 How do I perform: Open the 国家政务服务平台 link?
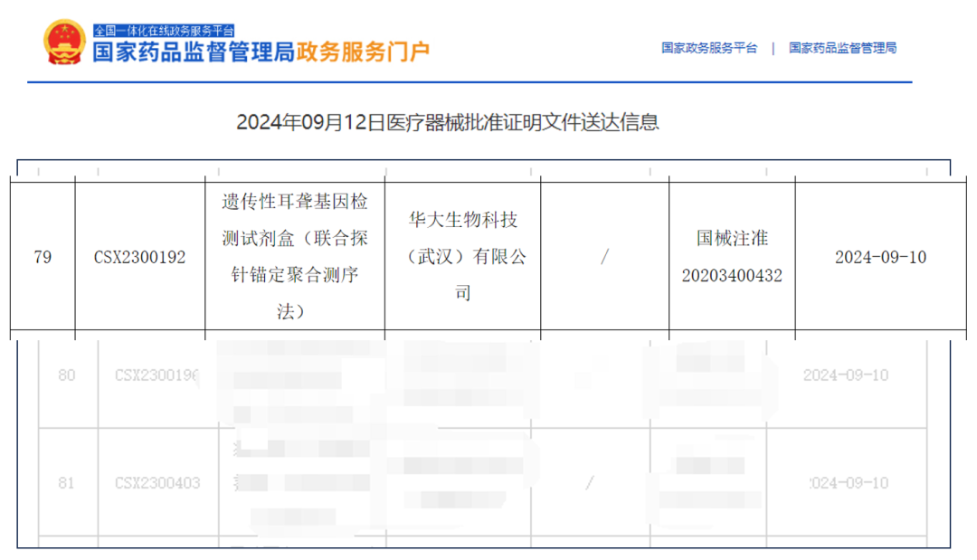tap(709, 48)
